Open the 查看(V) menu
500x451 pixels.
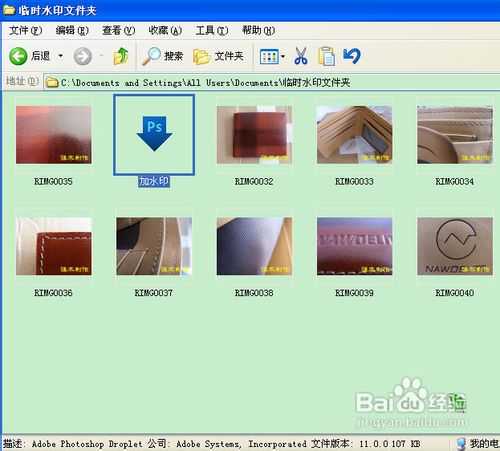pyautogui.click(x=118, y=30)
